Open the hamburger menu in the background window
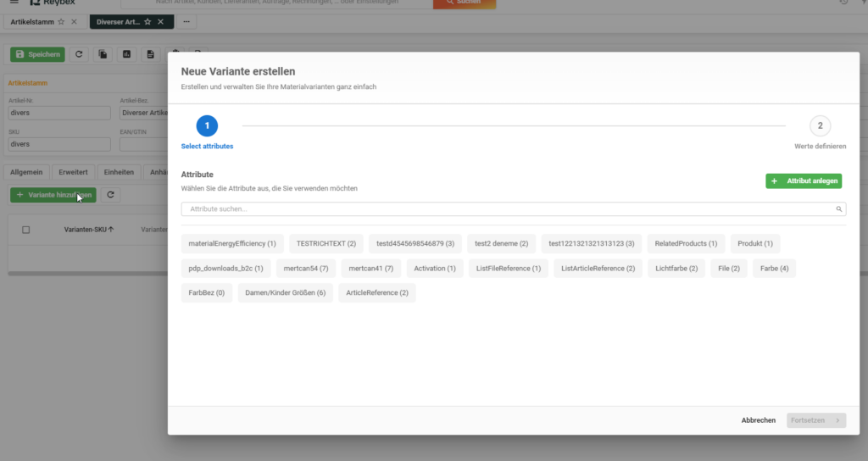 click(x=14, y=3)
